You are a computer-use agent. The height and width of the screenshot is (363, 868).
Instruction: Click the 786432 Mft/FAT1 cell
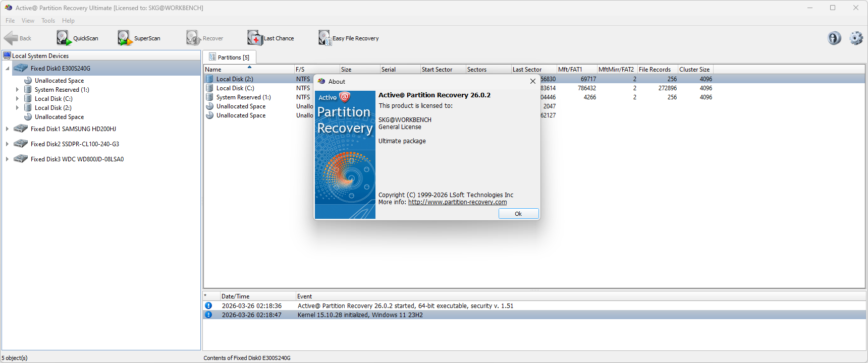pyautogui.click(x=586, y=88)
